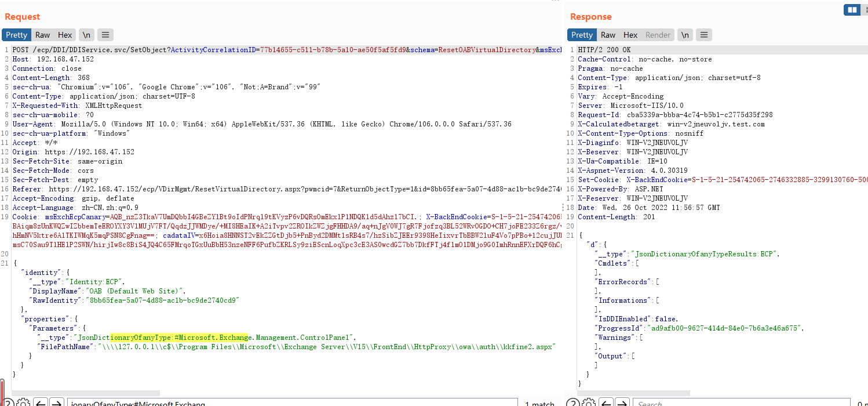
Task: Toggle non-printable \n characters in Response
Action: click(x=685, y=35)
